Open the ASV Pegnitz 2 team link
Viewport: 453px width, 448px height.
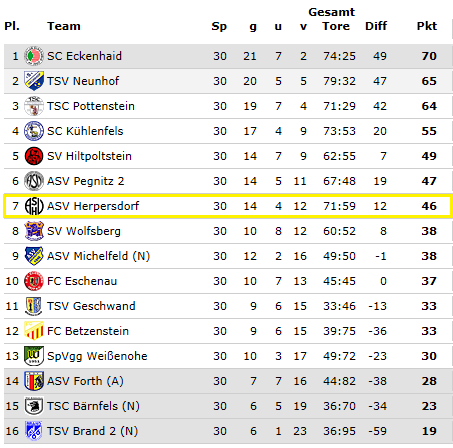click(85, 181)
